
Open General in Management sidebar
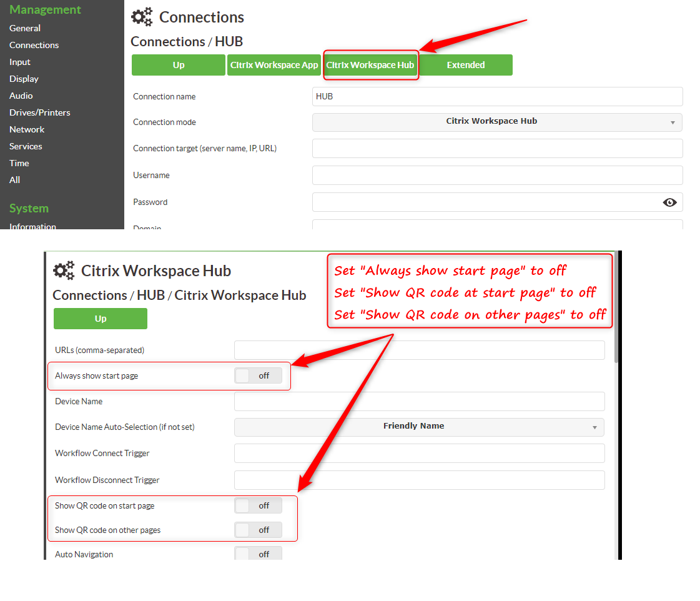click(x=25, y=28)
